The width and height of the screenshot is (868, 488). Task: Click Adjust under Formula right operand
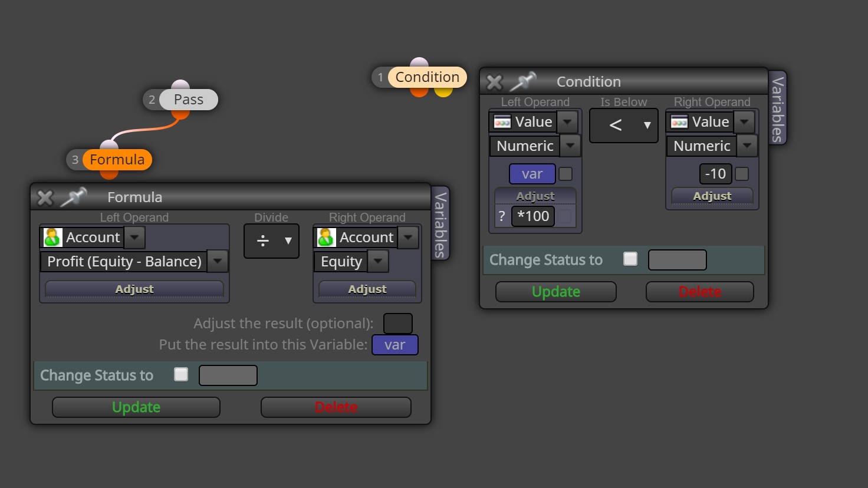click(x=367, y=289)
